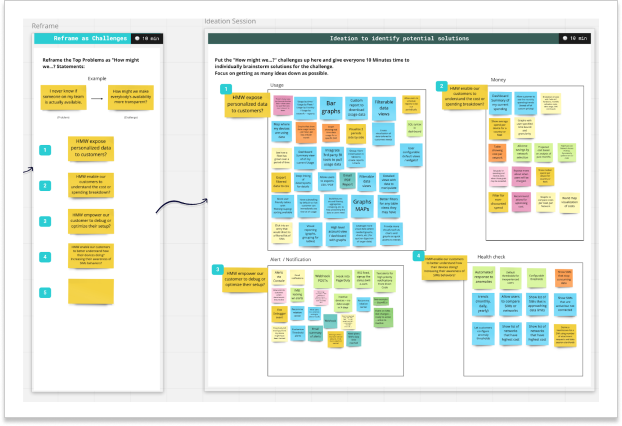Click number 1 badge beside the Usage section
The image size is (622, 426).
225,89
